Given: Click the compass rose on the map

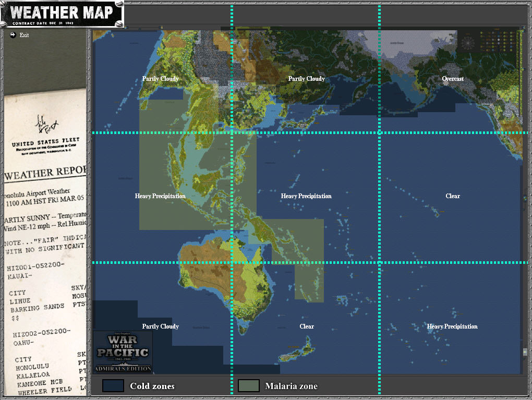Looking at the screenshot, I should [x=468, y=43].
